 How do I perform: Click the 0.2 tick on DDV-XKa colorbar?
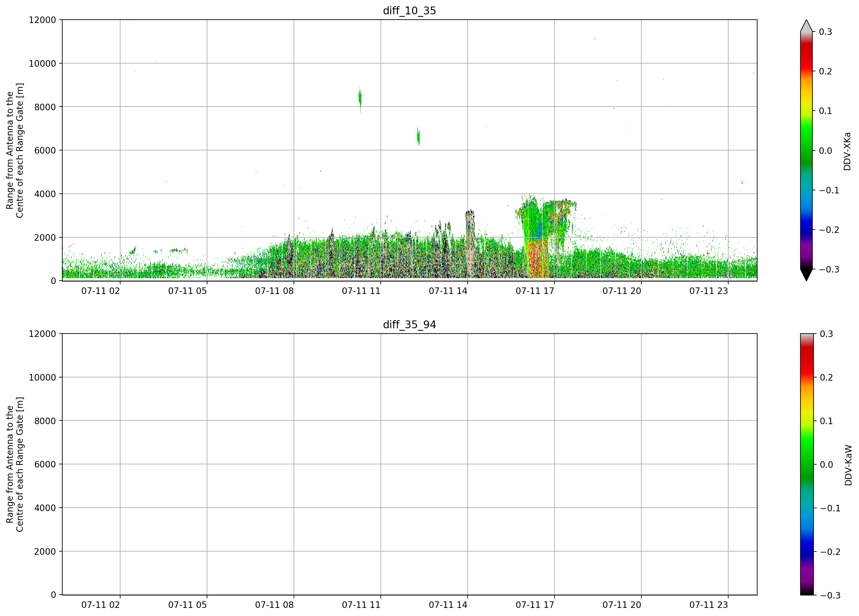tap(825, 72)
